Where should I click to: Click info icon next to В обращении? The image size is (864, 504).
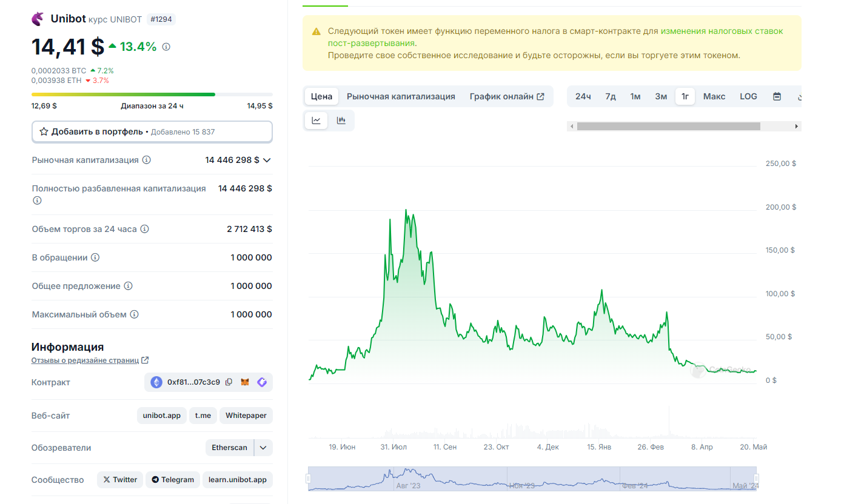pyautogui.click(x=95, y=257)
